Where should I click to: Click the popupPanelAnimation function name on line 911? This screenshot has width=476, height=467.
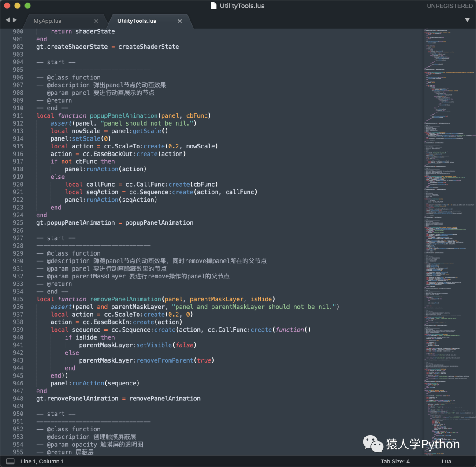coord(123,115)
